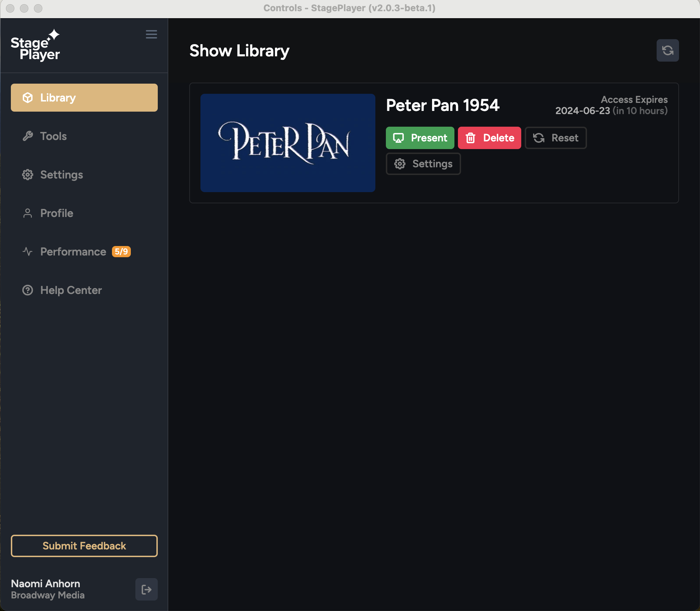Screen dimensions: 700x611
Task: Click the Naomi Anhorn user name
Action: click(45, 584)
